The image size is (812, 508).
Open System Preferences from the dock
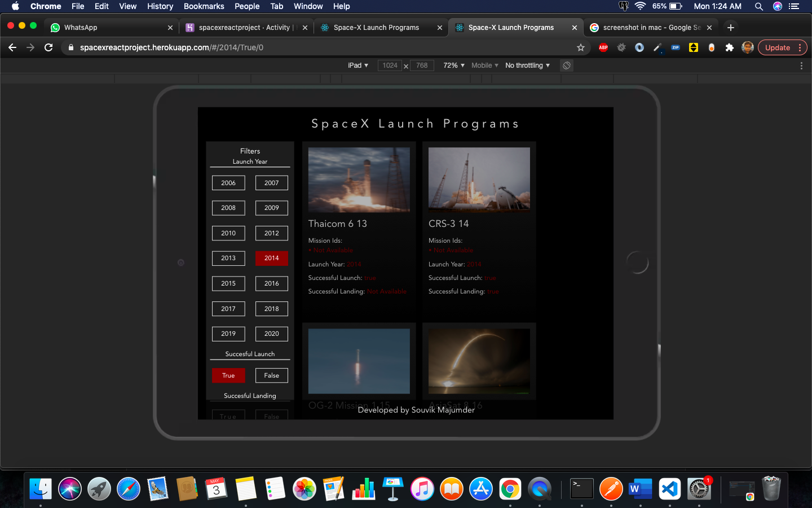click(699, 489)
